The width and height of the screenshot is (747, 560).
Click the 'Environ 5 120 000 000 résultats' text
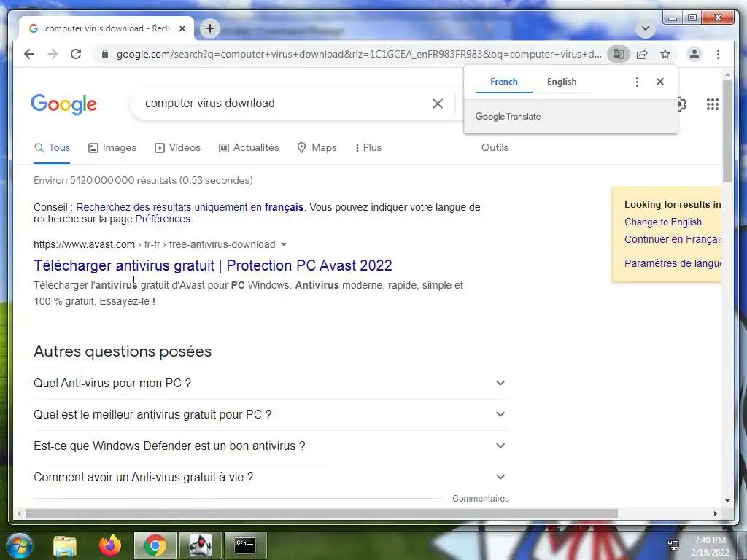[143, 181]
